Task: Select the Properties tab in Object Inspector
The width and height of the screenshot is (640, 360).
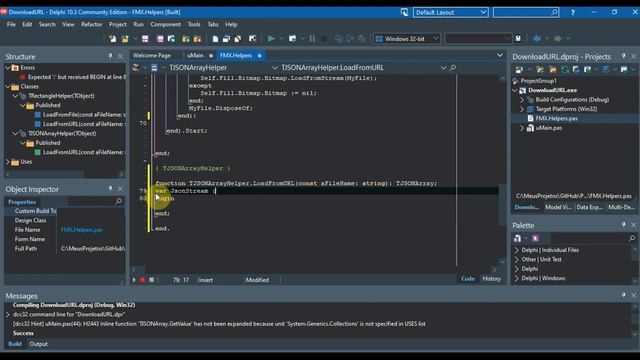Action: point(22,202)
